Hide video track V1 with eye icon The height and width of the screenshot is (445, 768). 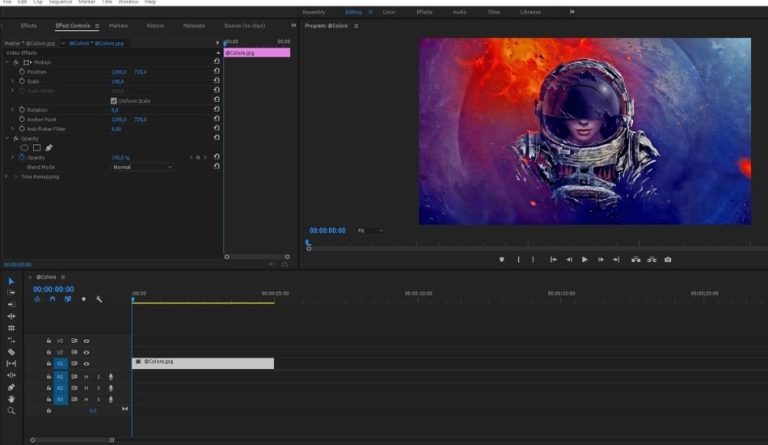pos(86,364)
